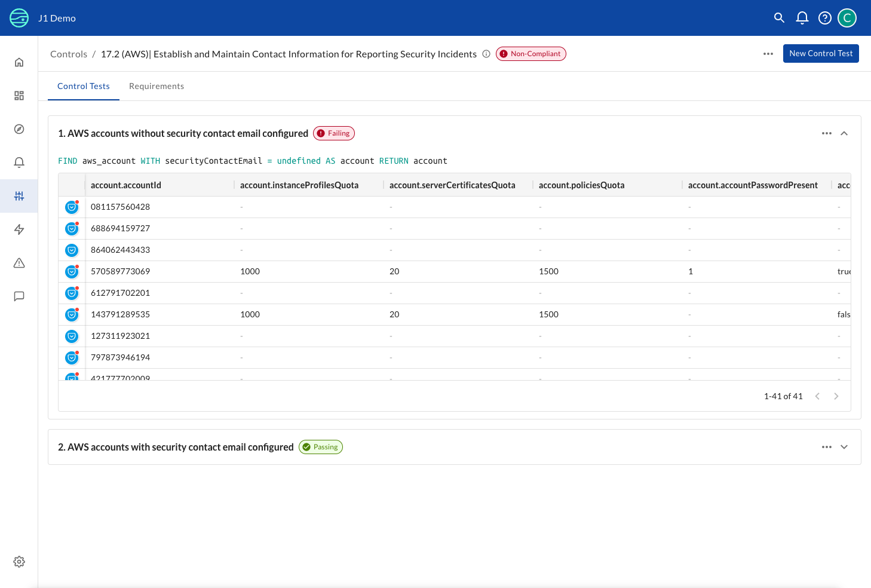
Task: Open the J1 Demo logo icon
Action: tap(19, 18)
